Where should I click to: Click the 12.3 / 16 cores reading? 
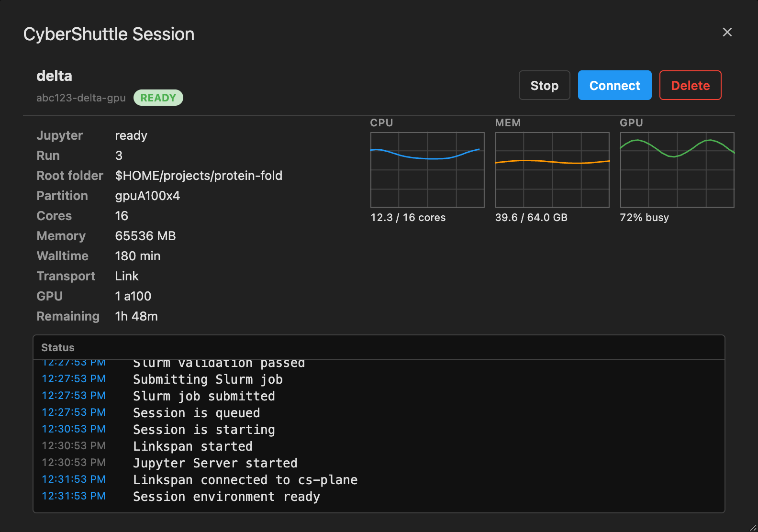coord(408,217)
